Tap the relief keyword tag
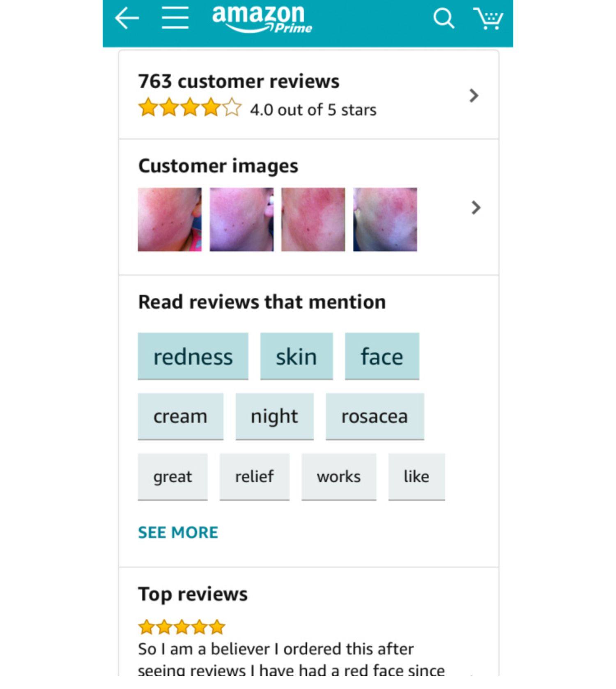This screenshot has height=689, width=616. 254,477
